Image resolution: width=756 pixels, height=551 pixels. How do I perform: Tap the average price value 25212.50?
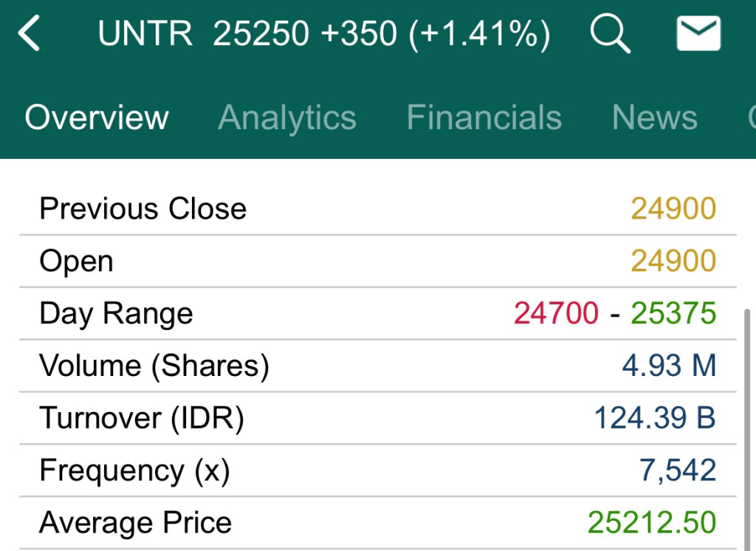652,524
